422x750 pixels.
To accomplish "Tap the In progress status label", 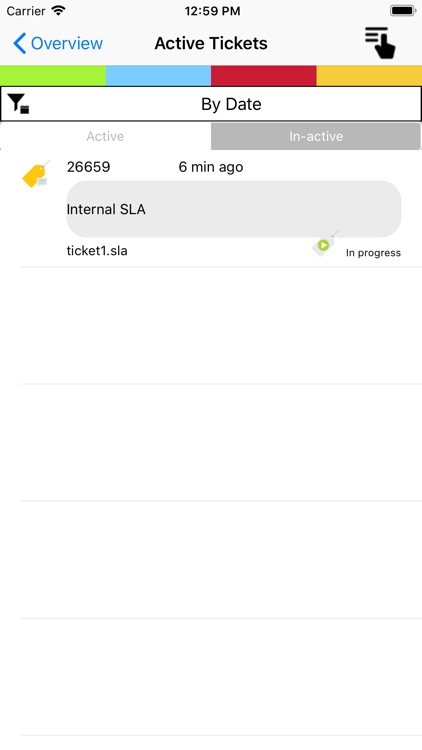I will (373, 253).
